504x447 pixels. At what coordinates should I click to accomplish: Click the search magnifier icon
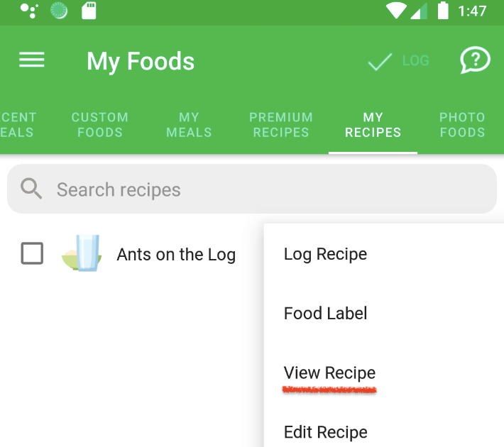coord(31,189)
